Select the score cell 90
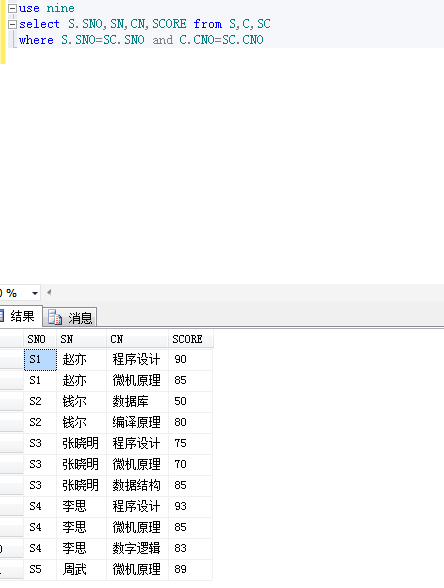This screenshot has width=444, height=588. coord(190,360)
